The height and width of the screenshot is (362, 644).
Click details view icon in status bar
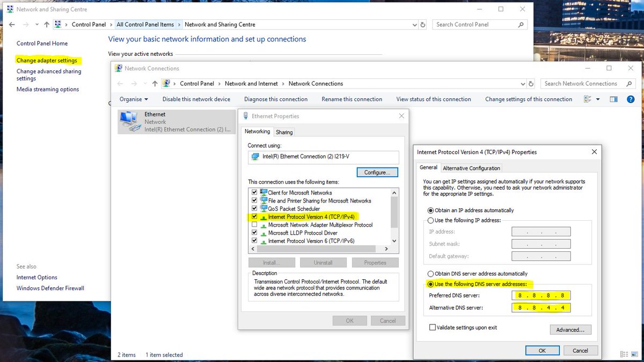tap(624, 355)
